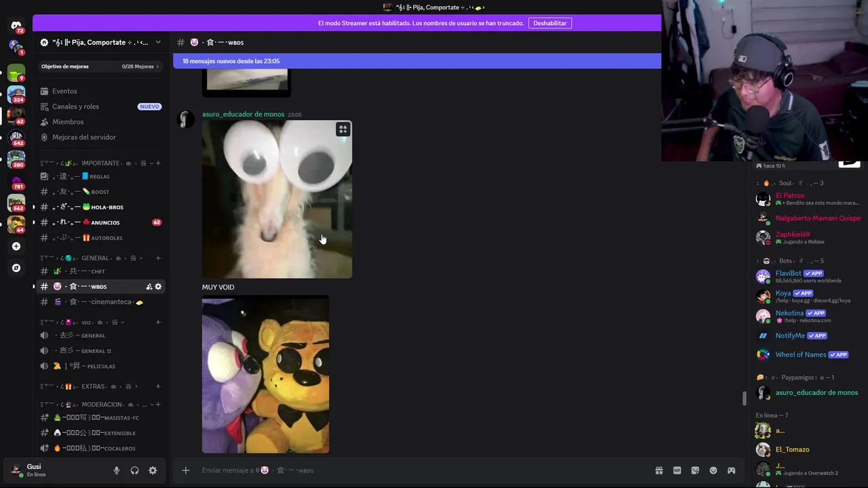Open member Zaphkiel69 profile
The width and height of the screenshot is (868, 488).
808,237
